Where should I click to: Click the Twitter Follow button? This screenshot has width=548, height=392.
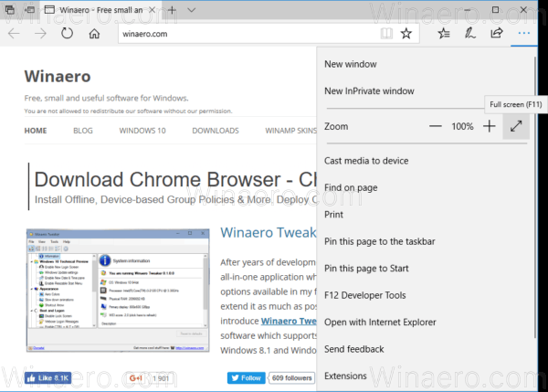pos(246,378)
